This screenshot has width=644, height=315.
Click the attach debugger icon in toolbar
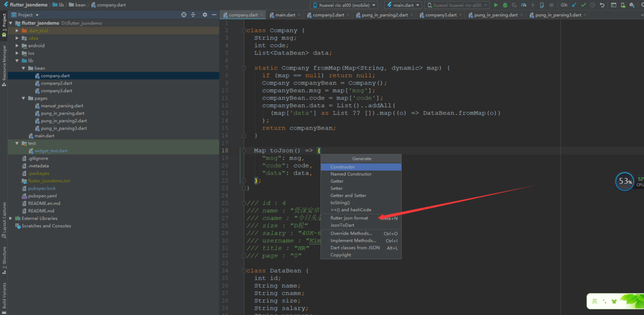click(x=542, y=5)
